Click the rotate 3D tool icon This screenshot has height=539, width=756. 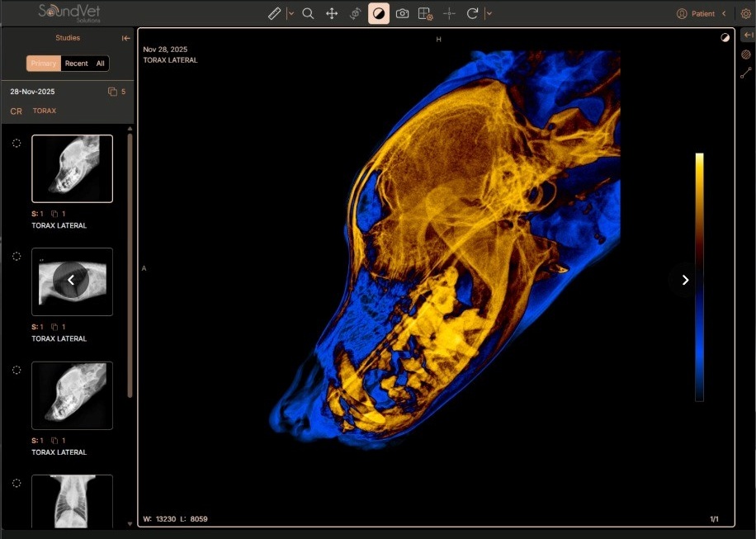coord(356,13)
